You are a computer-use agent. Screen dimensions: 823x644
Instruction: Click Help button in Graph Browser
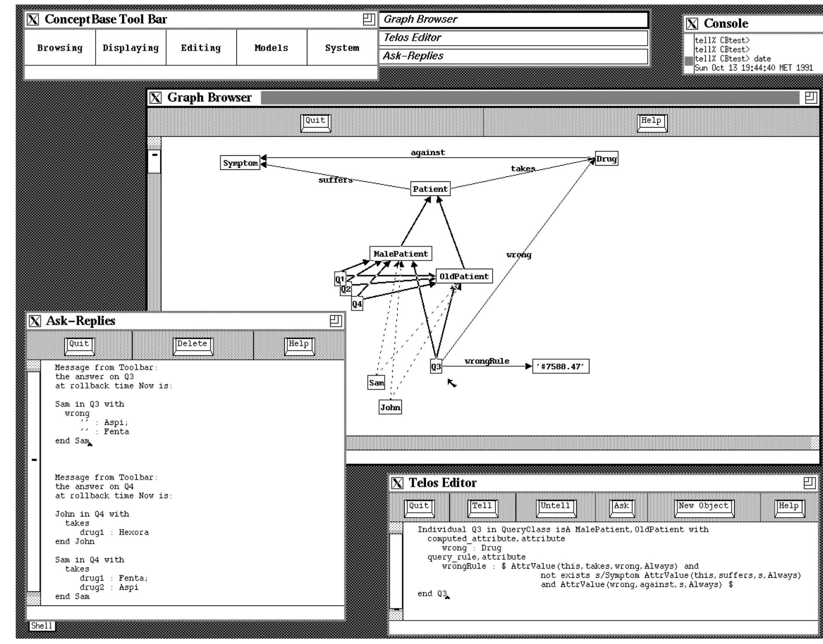[x=652, y=123]
